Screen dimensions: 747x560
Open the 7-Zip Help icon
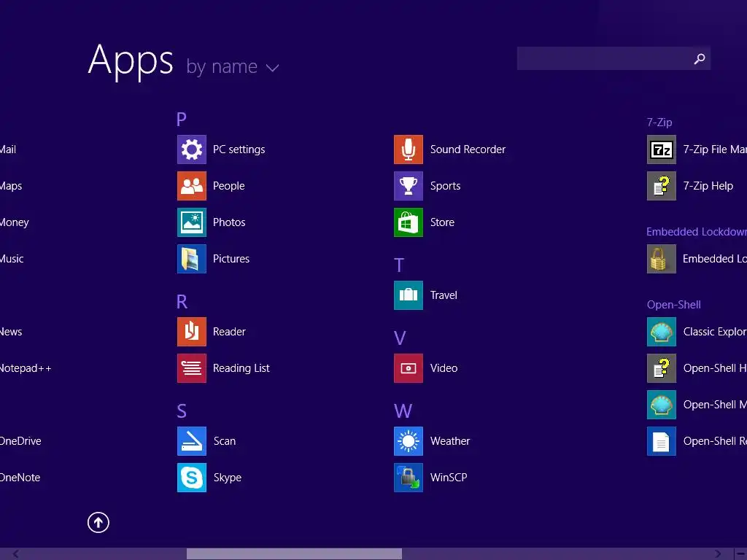point(661,186)
